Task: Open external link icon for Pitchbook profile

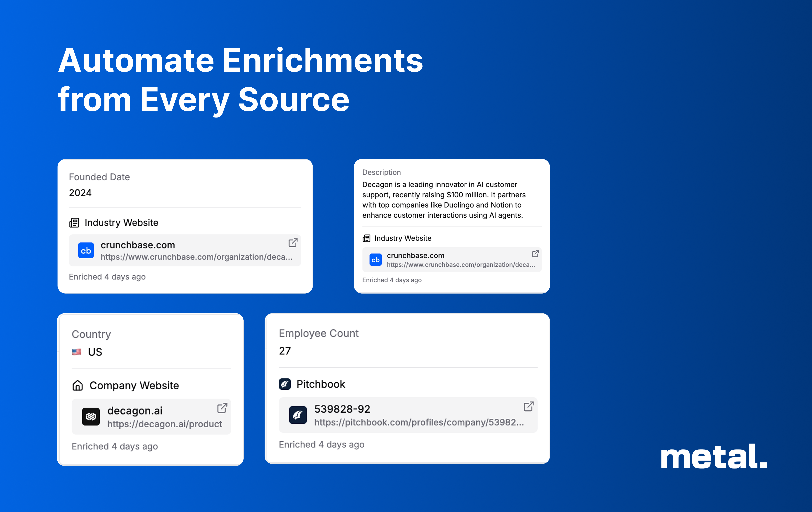Action: pos(528,406)
